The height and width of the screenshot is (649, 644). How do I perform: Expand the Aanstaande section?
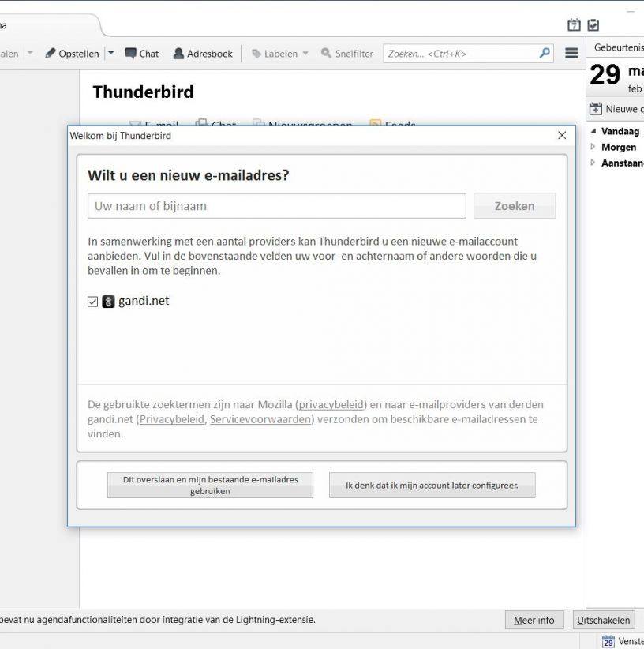593,163
